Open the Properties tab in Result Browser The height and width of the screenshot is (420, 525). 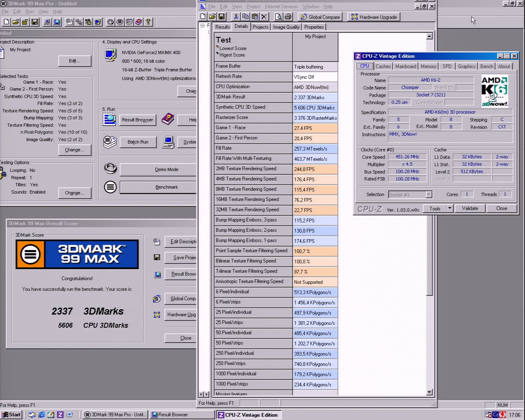314,27
